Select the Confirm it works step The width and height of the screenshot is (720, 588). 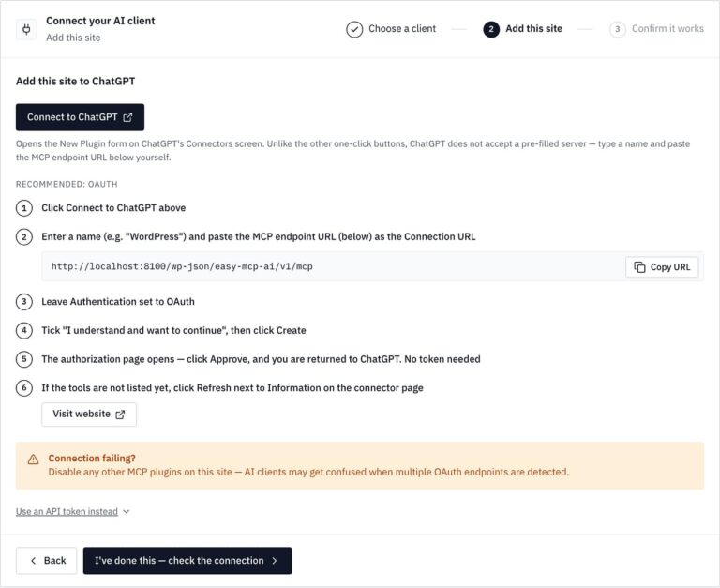click(x=656, y=29)
